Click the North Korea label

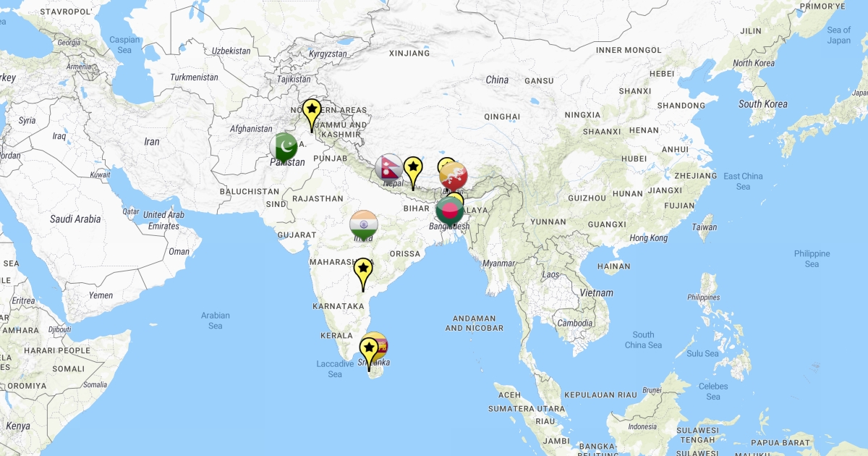[754, 63]
